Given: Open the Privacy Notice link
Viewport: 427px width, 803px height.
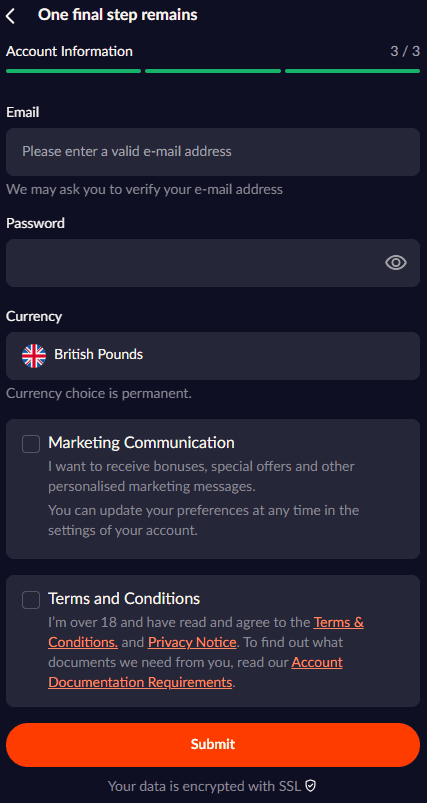Looking at the screenshot, I should click(192, 642).
